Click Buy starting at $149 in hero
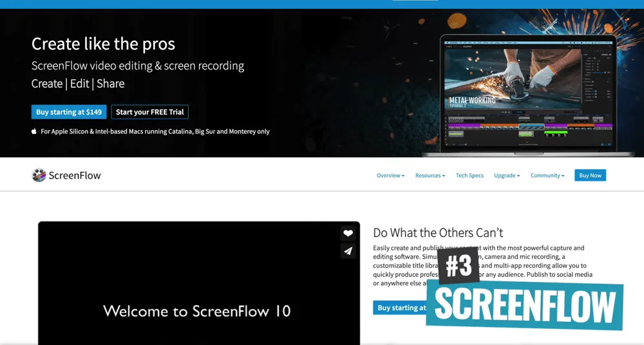The width and height of the screenshot is (644, 345). [69, 112]
